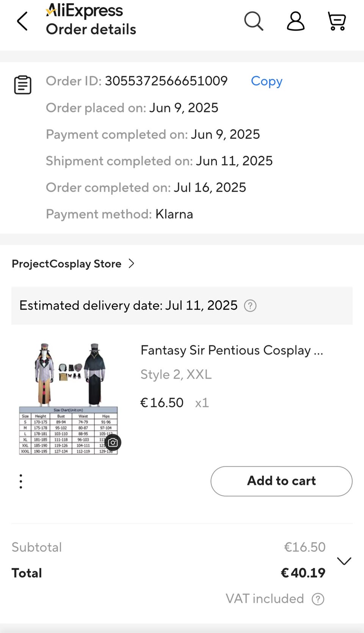This screenshot has width=364, height=633.
Task: Add the cosplay item to cart
Action: pos(281,481)
